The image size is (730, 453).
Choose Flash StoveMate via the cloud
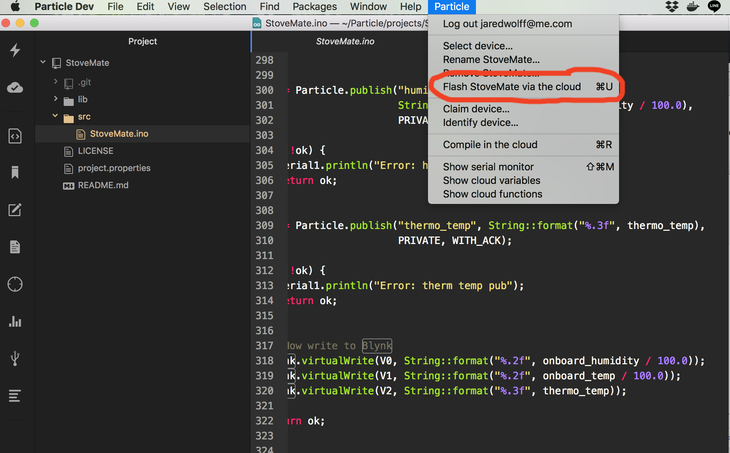click(523, 87)
